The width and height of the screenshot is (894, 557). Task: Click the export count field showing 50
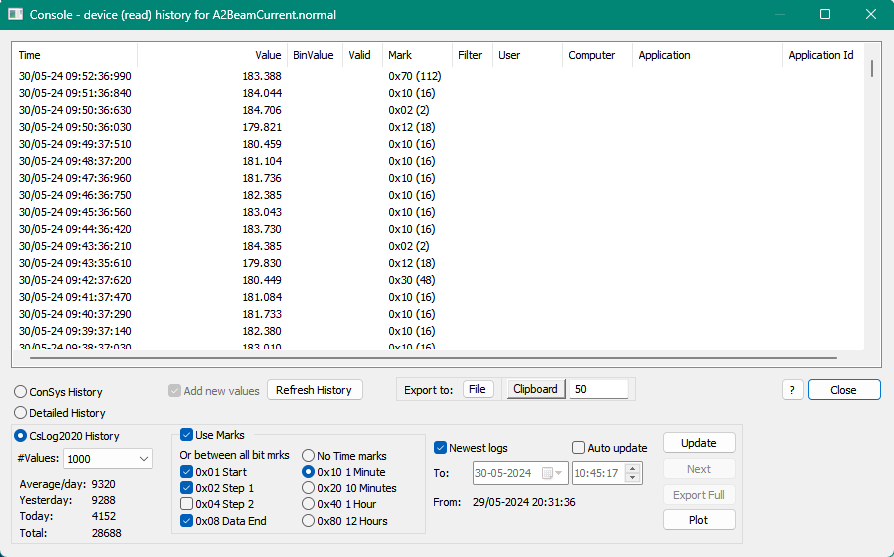(598, 389)
